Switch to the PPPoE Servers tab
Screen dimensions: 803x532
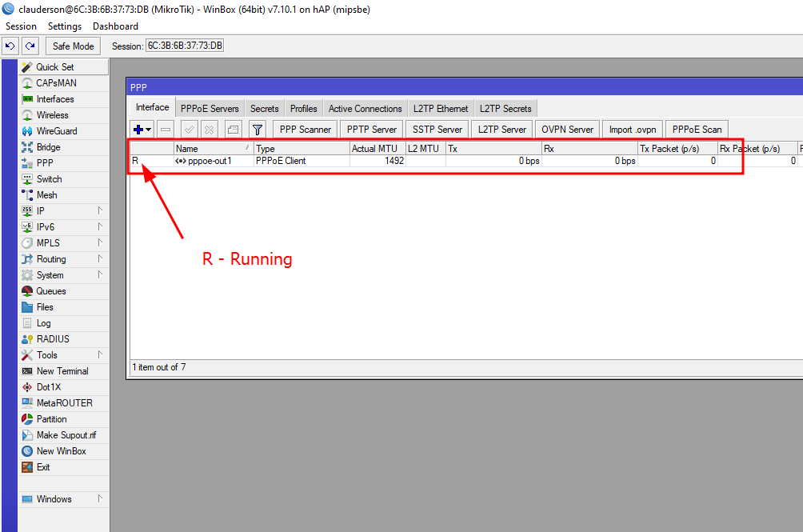pos(210,109)
